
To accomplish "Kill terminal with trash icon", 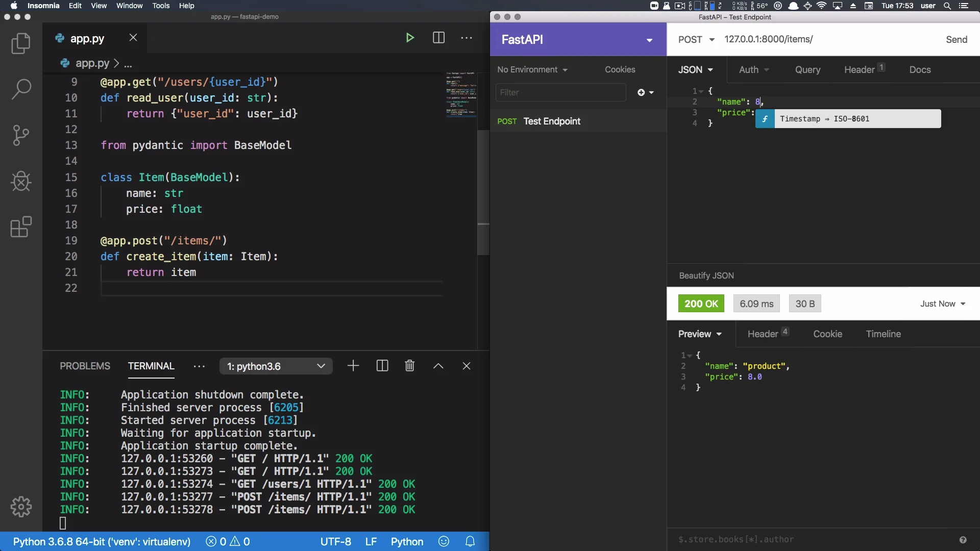I will tap(409, 366).
